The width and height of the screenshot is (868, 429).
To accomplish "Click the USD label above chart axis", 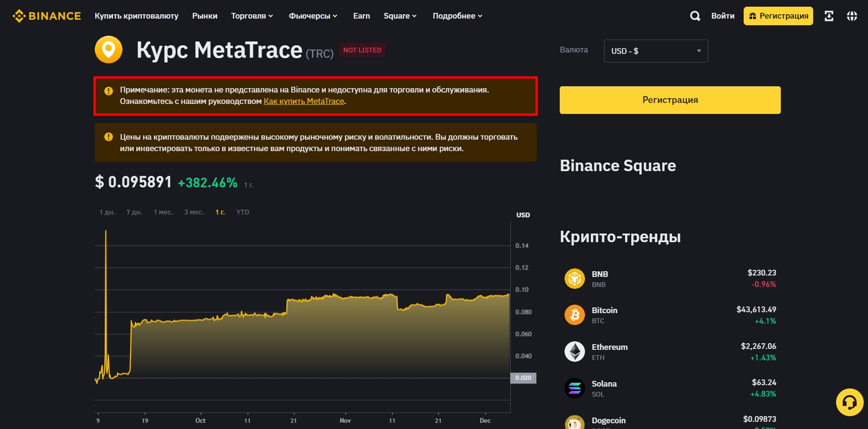I will (523, 215).
